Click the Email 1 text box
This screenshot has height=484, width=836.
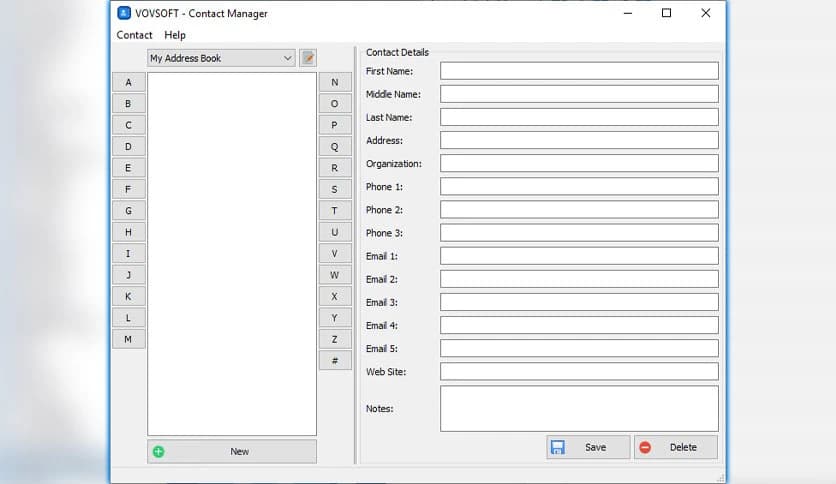(579, 256)
